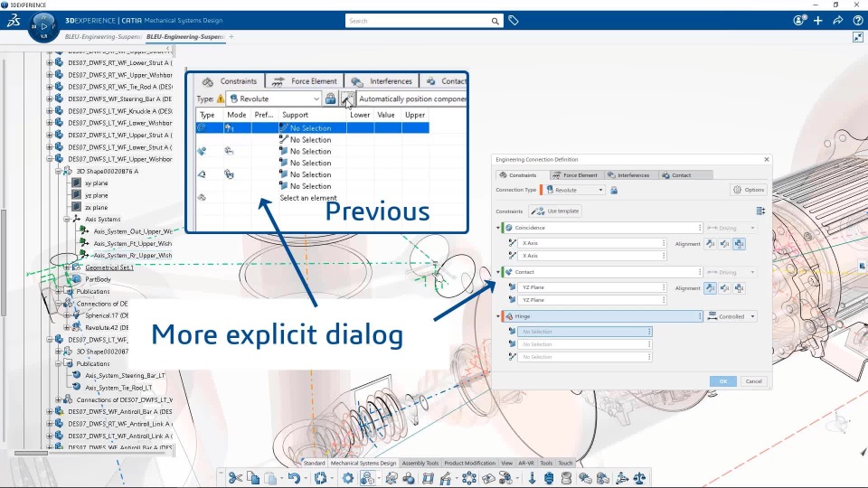Add a new tab with plus button

coord(231,37)
